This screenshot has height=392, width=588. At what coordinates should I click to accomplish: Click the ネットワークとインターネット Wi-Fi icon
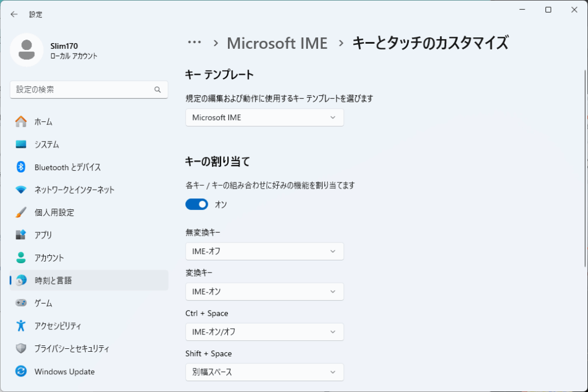point(21,190)
